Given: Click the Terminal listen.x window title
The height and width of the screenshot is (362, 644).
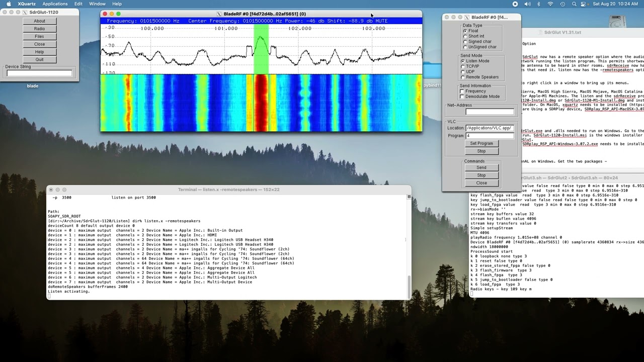Looking at the screenshot, I should (x=229, y=190).
